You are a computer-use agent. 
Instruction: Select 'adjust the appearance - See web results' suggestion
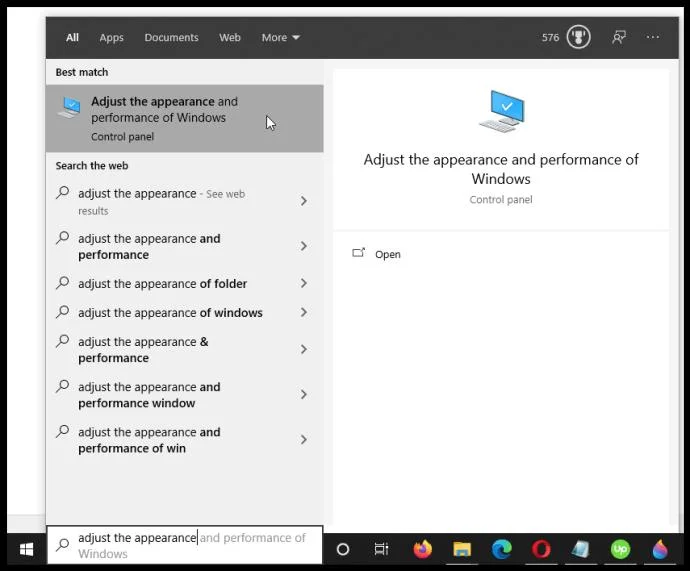tap(184, 201)
